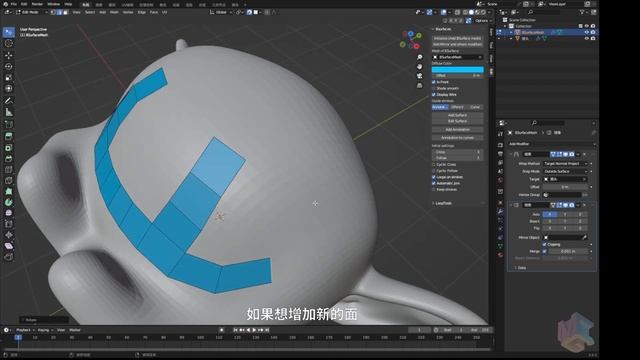Select the Smooth vertices tool
The height and width of the screenshot is (360, 640).
[9, 213]
